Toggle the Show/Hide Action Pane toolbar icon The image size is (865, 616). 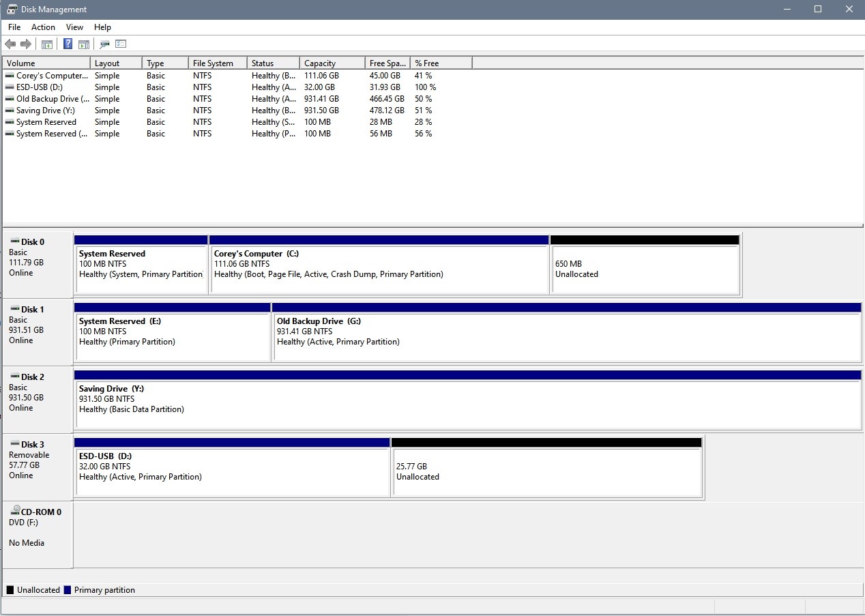(83, 44)
